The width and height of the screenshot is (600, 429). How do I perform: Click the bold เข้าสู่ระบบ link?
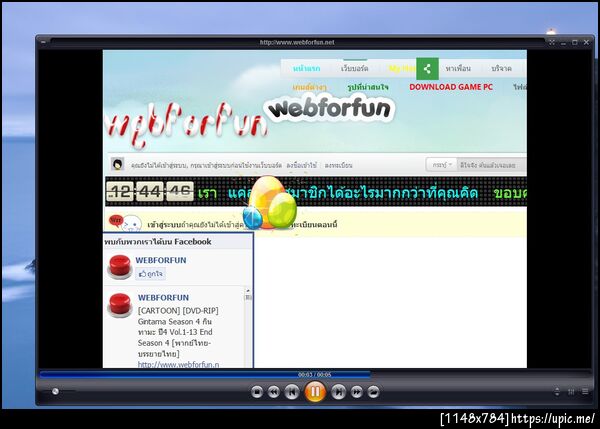[x=164, y=225]
